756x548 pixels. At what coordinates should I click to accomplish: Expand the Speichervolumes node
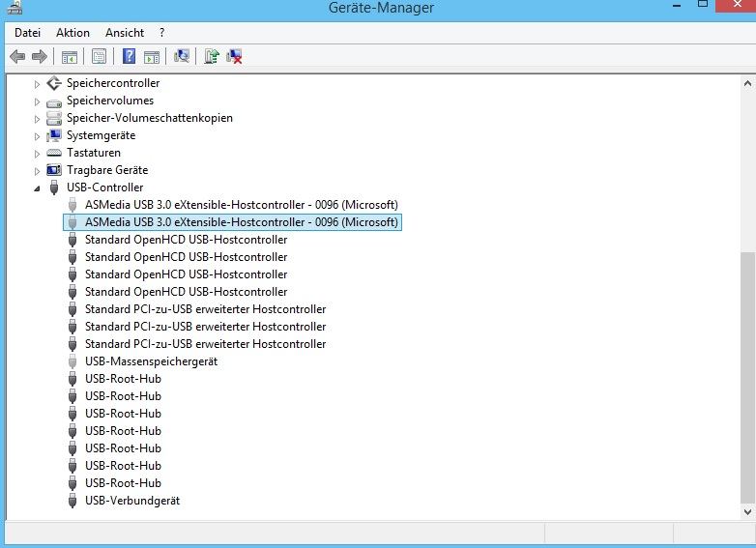pos(37,101)
